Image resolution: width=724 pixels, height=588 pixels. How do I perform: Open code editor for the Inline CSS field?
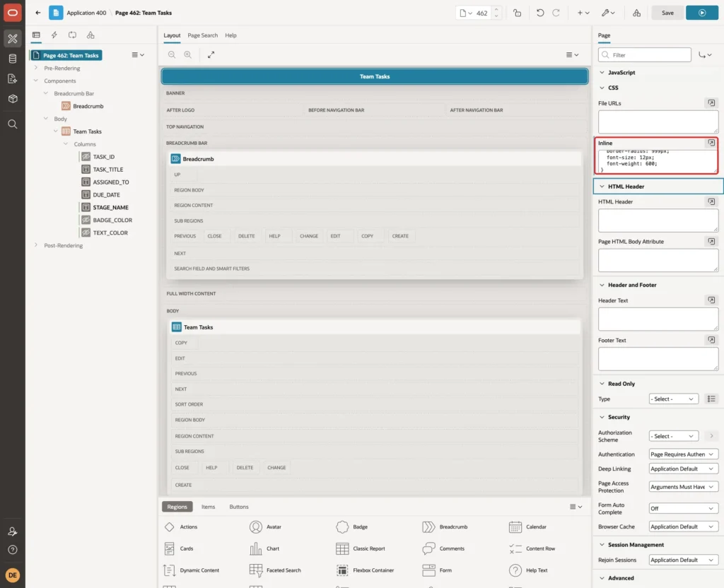click(x=711, y=143)
